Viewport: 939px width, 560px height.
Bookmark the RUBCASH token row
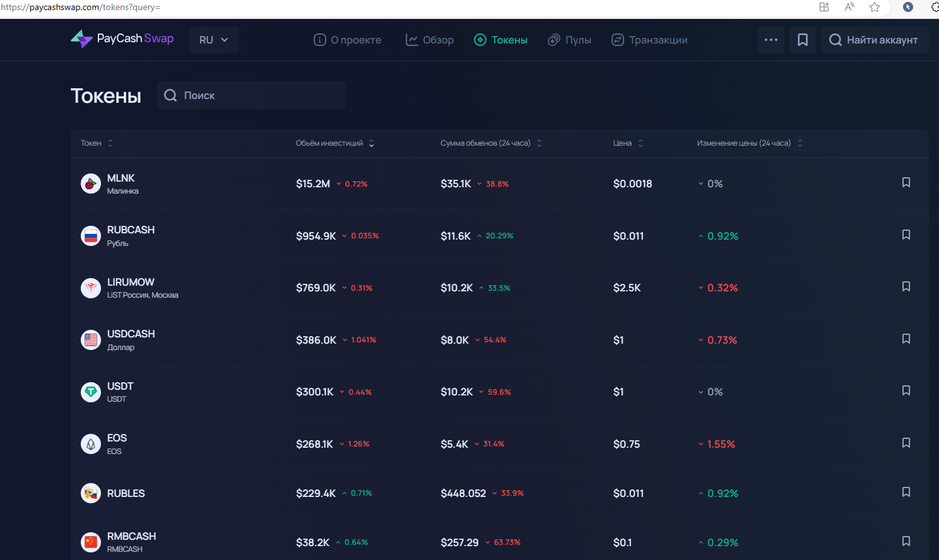[906, 235]
